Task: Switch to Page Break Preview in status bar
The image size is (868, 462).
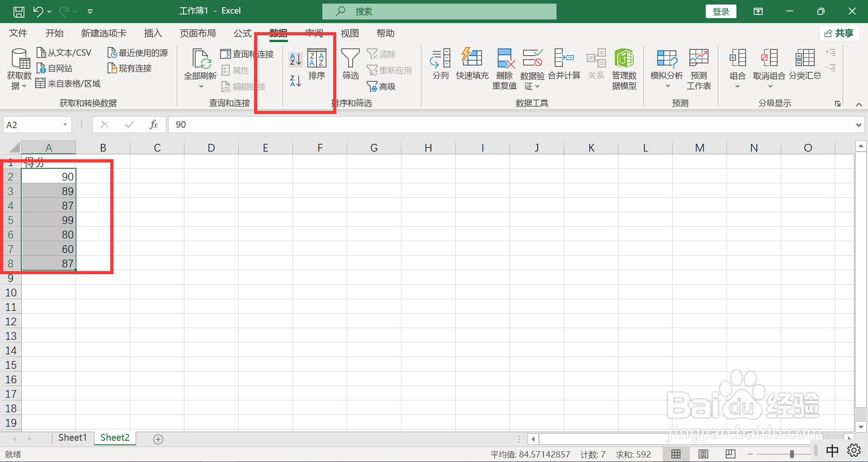Action: click(730, 454)
